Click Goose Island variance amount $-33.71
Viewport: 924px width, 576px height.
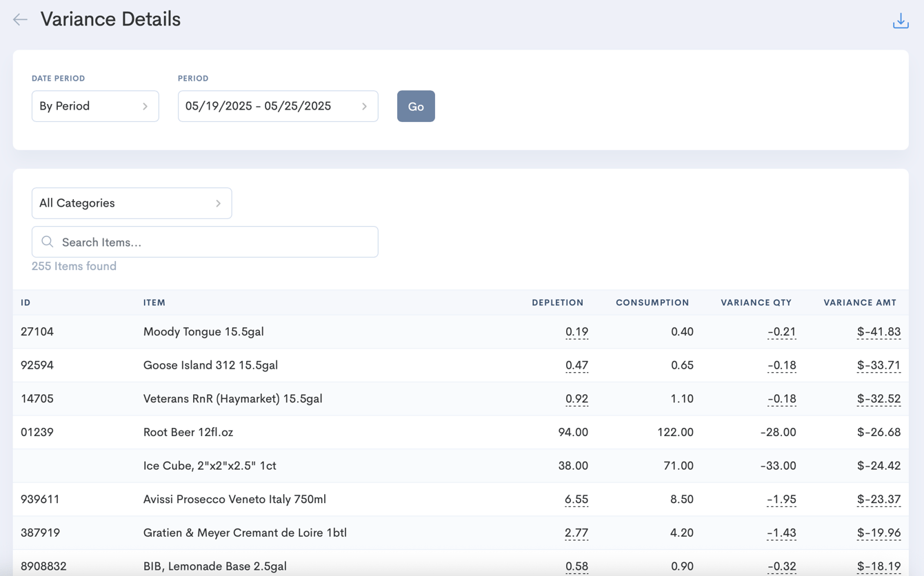click(x=878, y=365)
